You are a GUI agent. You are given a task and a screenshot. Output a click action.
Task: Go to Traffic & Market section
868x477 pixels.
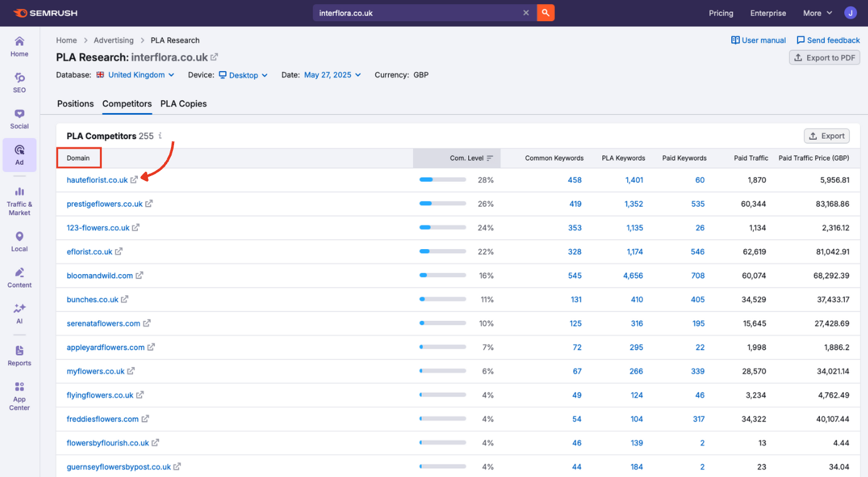19,200
